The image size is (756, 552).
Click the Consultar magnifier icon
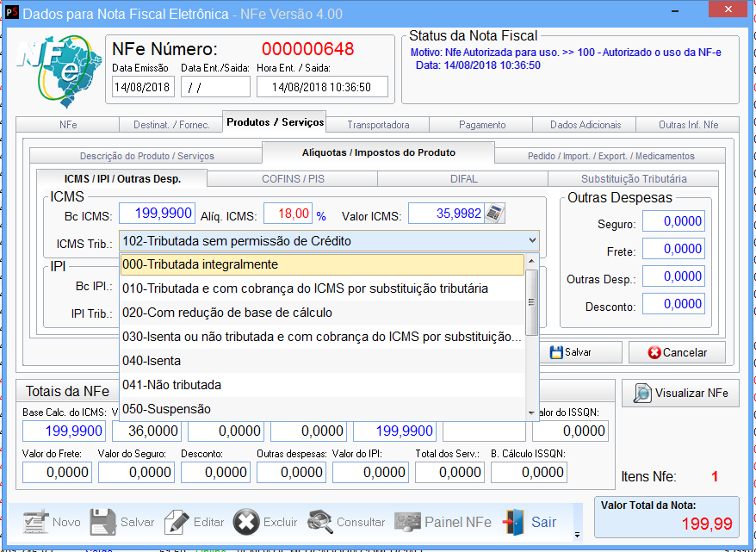(320, 522)
